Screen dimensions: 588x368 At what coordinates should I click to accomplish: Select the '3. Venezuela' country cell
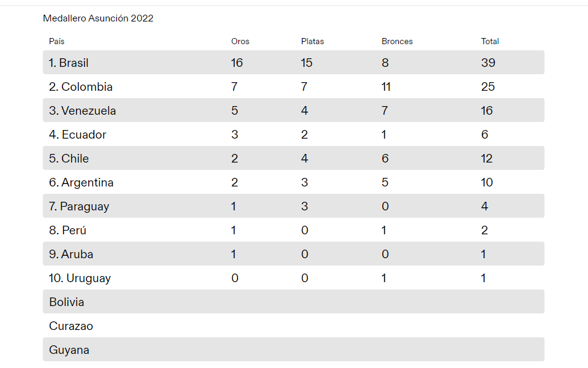coord(83,111)
